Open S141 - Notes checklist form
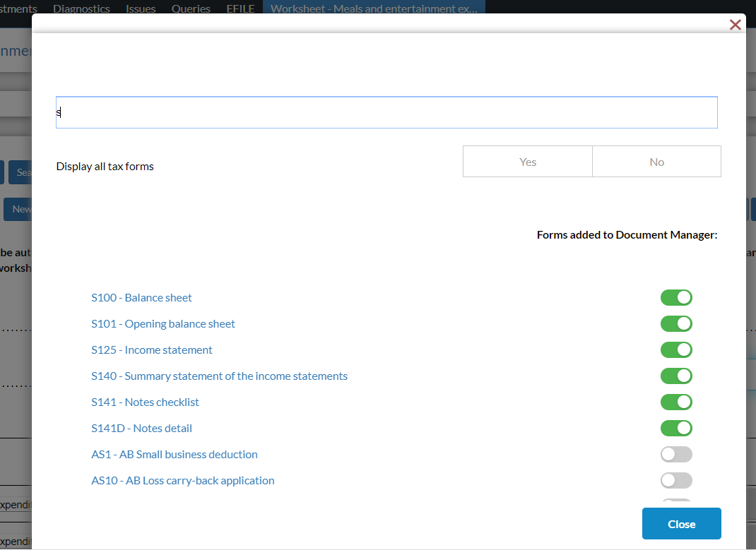Screen dimensions: 756x550 click(x=145, y=402)
